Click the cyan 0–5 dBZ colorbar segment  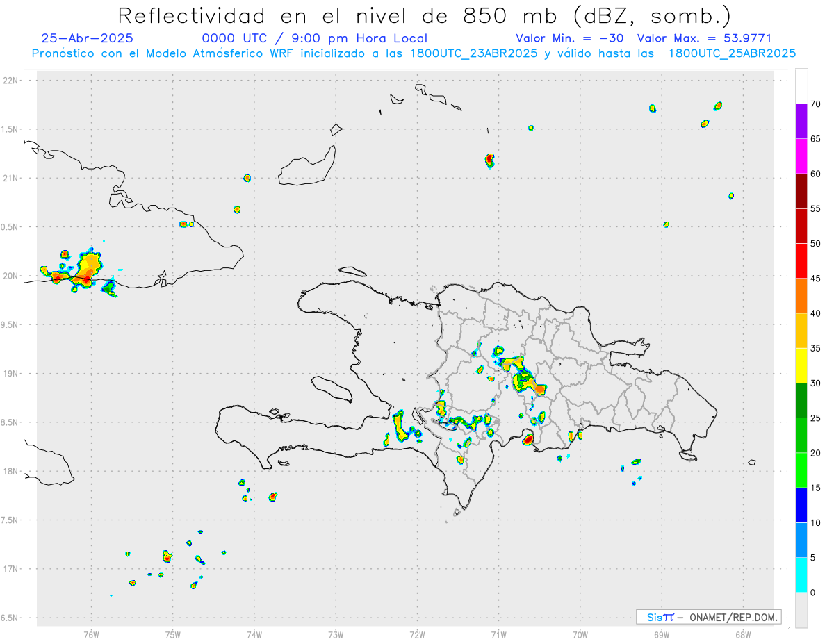coord(801,575)
